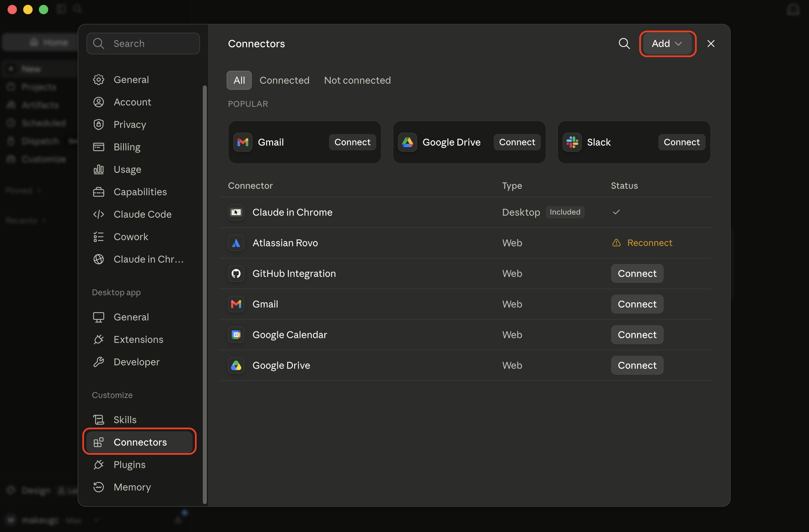Open Desktop app General settings
This screenshot has height=532, width=809.
(x=139, y=317)
